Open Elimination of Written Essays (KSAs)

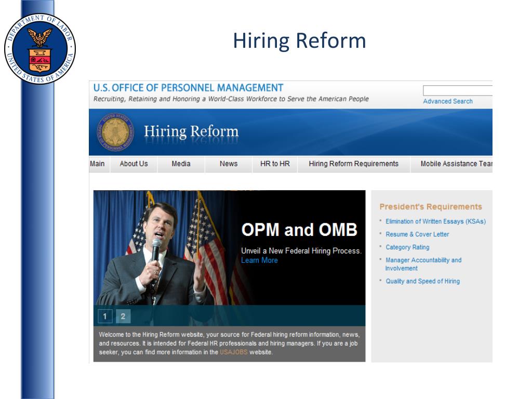(x=436, y=221)
